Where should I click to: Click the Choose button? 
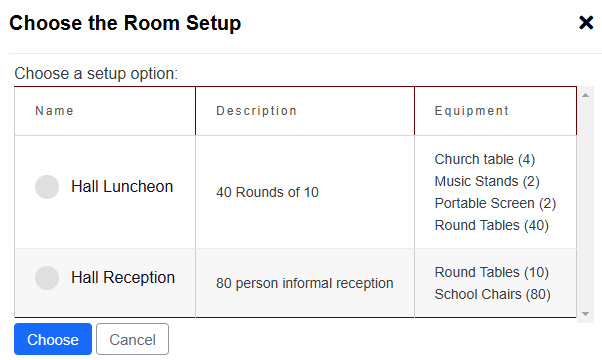(53, 339)
